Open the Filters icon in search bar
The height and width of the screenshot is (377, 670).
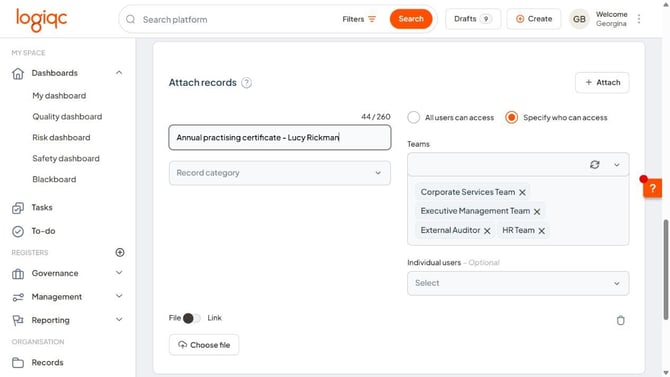(372, 19)
